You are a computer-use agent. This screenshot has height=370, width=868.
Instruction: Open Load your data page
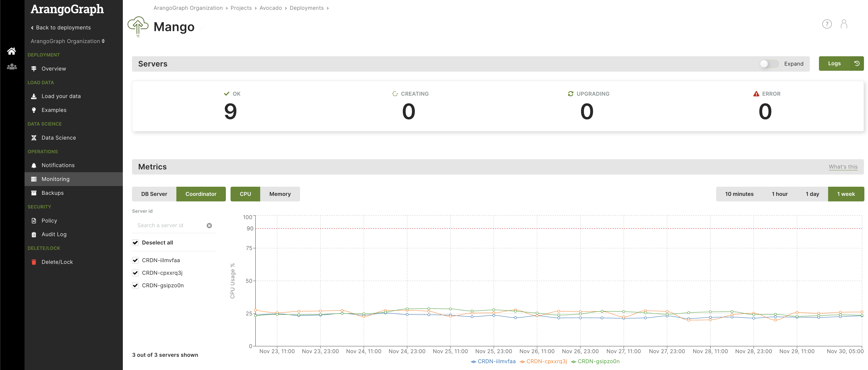[x=73, y=96]
